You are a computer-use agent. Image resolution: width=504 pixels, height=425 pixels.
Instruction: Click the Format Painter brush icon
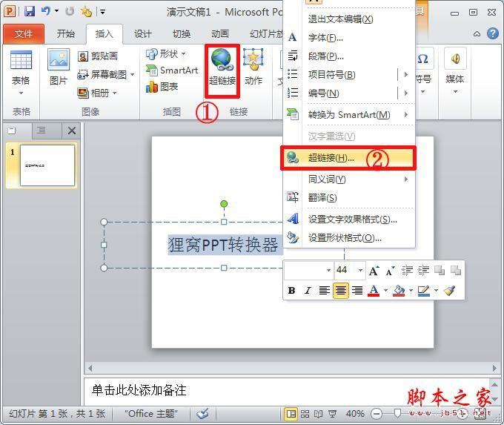449,291
